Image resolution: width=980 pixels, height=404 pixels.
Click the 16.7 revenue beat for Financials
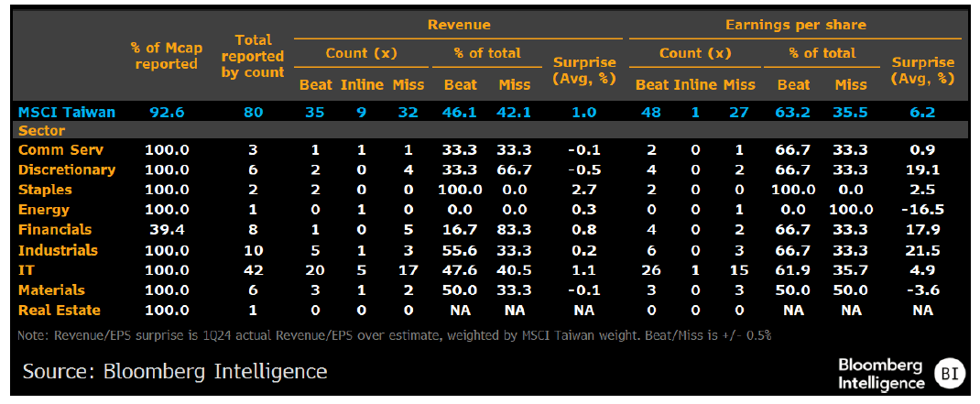click(461, 230)
